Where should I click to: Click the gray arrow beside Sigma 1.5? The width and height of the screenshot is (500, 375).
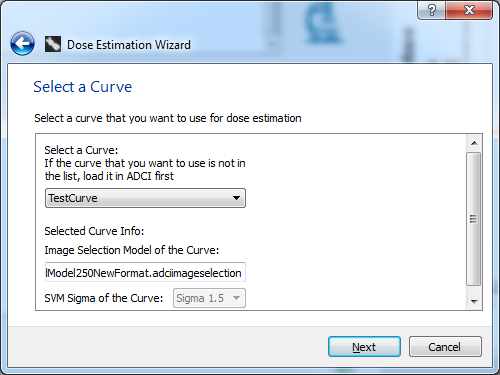[236, 298]
